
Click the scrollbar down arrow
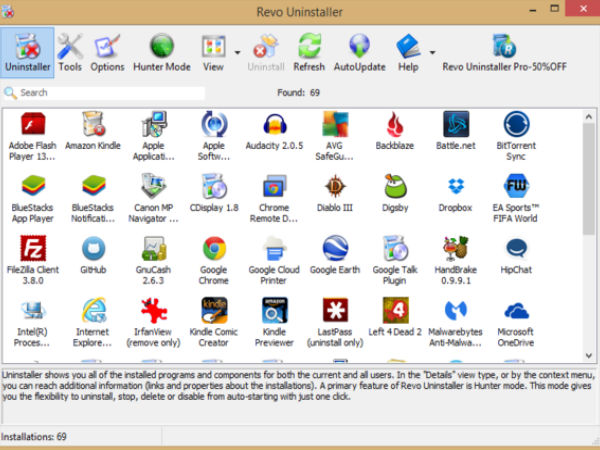pyautogui.click(x=589, y=356)
